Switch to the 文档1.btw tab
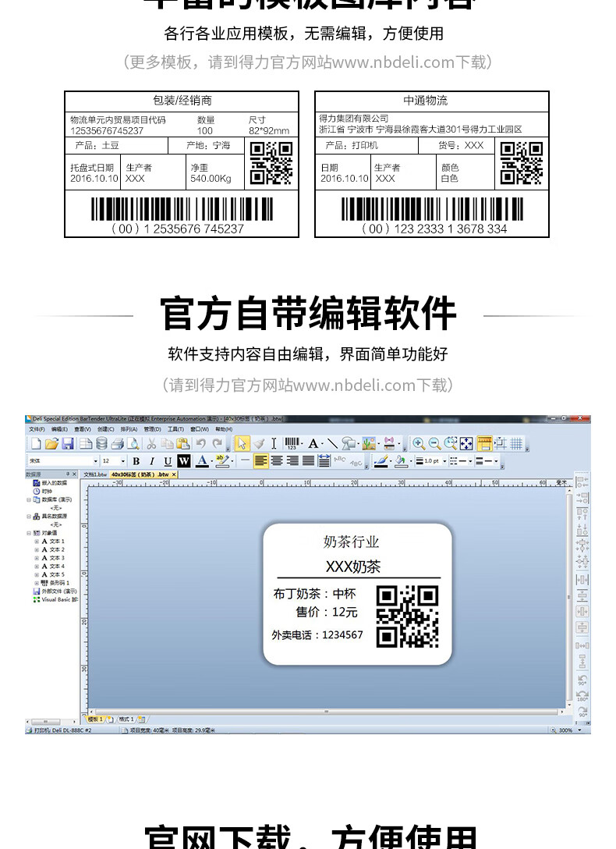Screen dimensions: 616x849 click(x=94, y=474)
